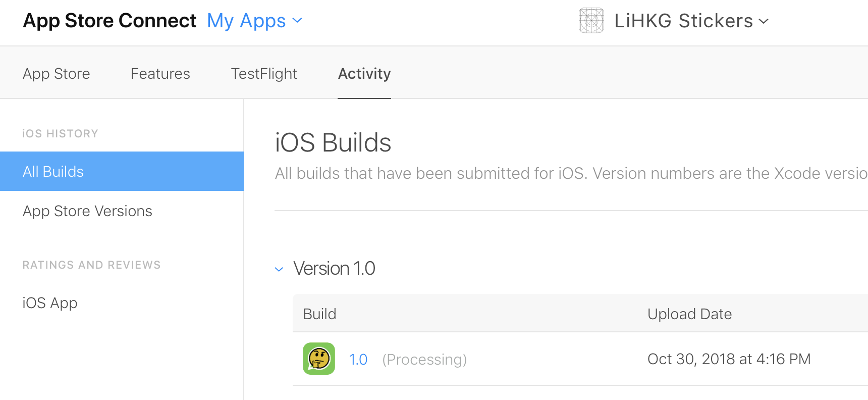Switch to the Features tab

(x=160, y=74)
